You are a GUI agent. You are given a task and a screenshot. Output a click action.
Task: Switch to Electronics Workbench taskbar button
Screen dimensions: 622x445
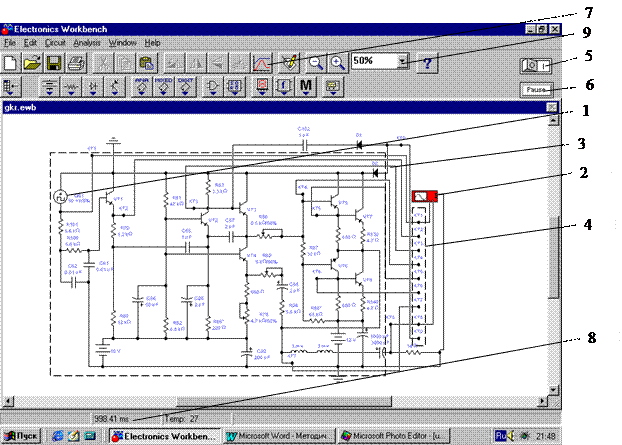pos(164,436)
